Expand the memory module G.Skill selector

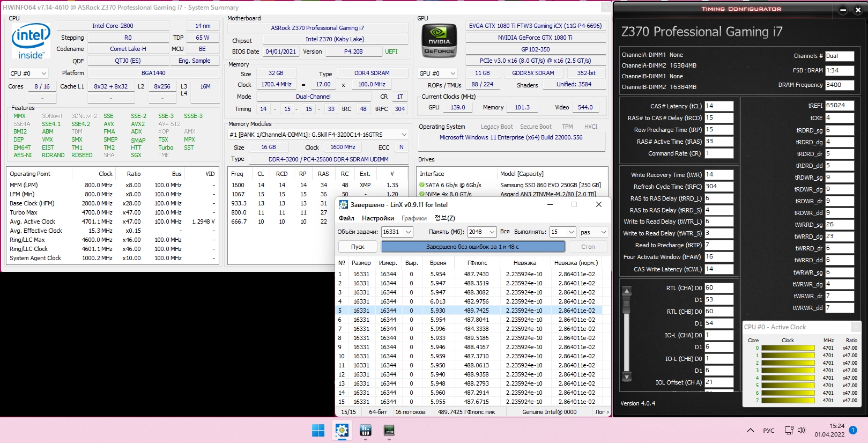(318, 134)
